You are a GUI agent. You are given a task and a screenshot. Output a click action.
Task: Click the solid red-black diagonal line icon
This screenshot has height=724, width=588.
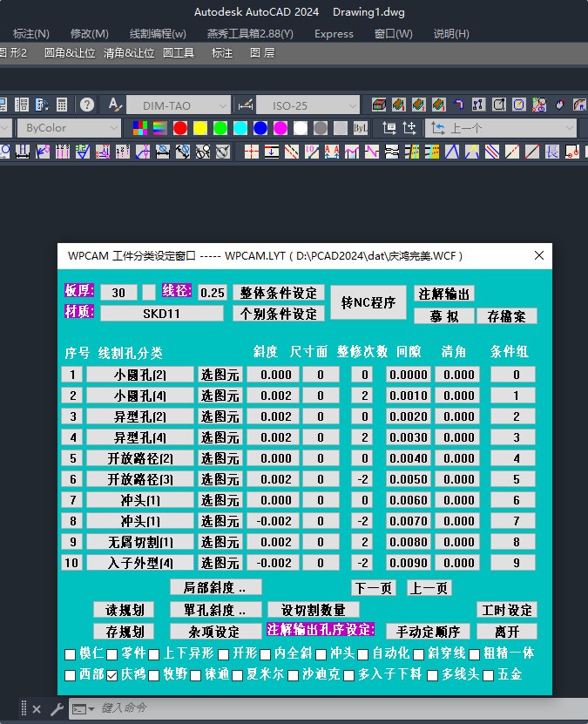[532, 152]
